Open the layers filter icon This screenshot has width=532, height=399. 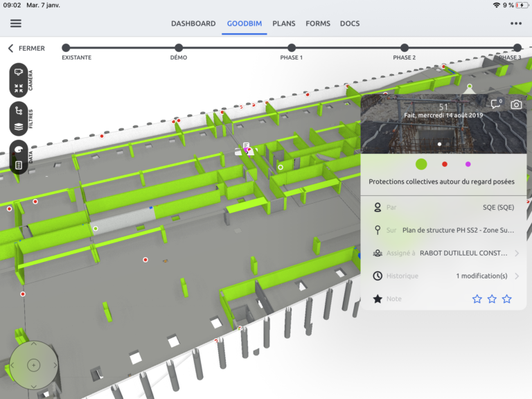click(x=19, y=127)
